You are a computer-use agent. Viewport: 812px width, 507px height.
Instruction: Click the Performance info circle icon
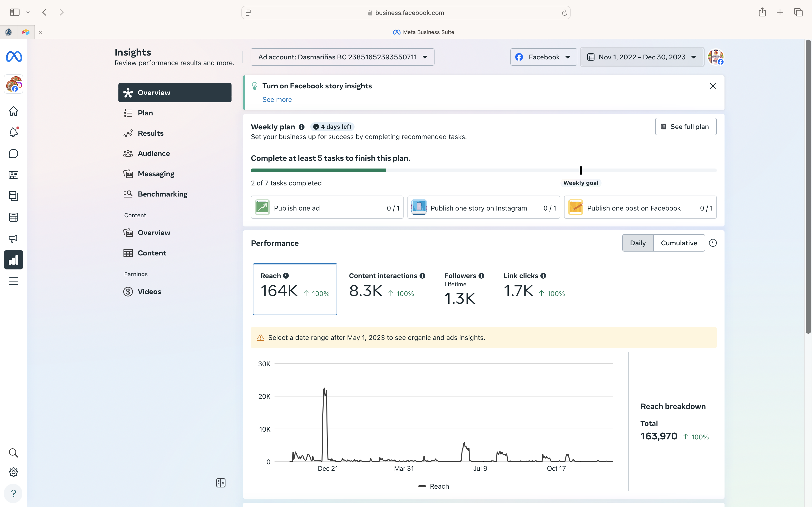[713, 243]
